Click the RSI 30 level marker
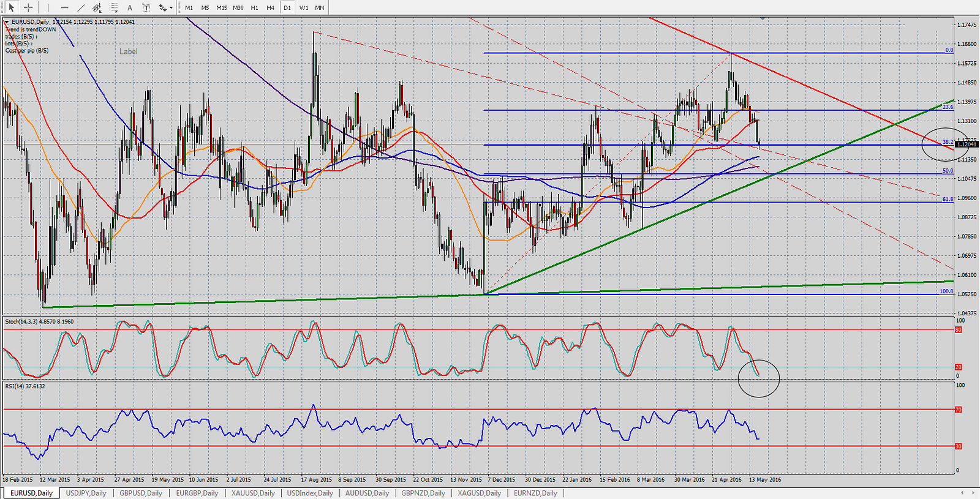The image size is (980, 499). [x=959, y=446]
